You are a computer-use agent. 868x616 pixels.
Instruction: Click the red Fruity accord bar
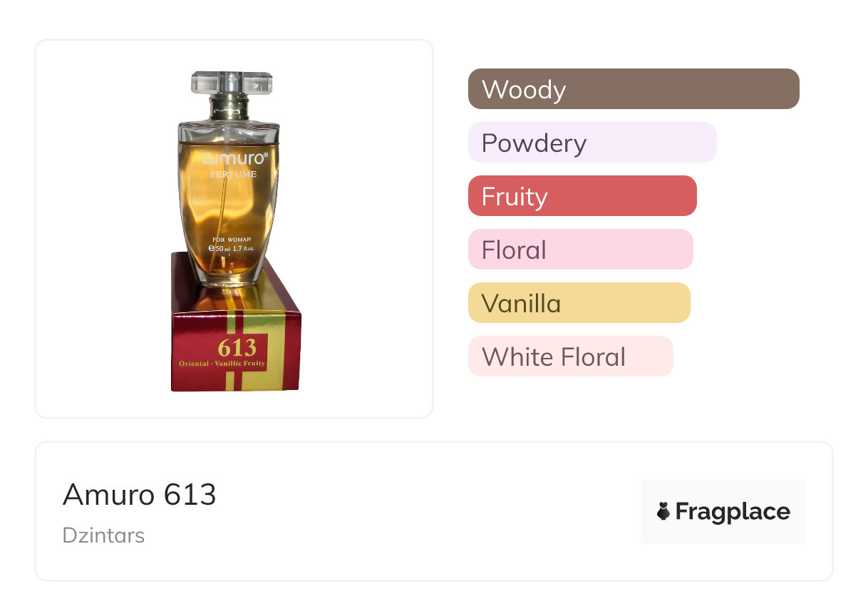582,196
